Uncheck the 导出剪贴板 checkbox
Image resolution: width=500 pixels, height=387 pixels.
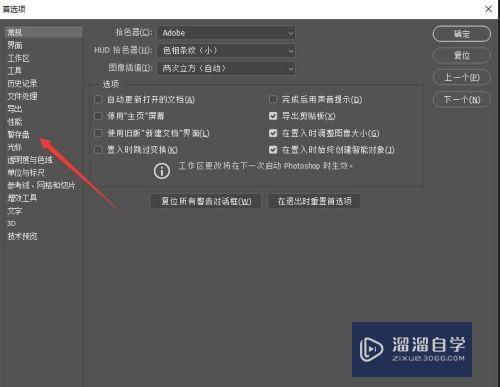[273, 116]
